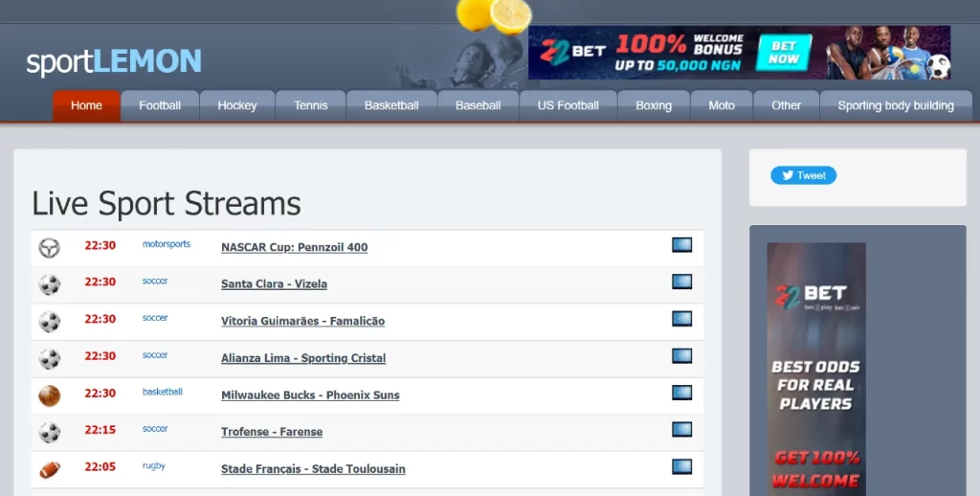Screen dimensions: 980x496
Task: Select the Home tab
Action: click(86, 105)
